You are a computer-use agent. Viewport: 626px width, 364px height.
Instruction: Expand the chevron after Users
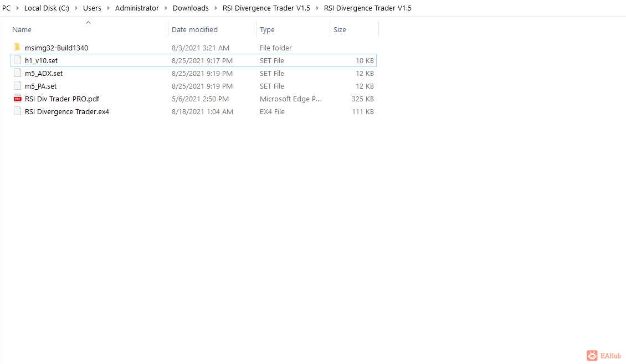[108, 8]
